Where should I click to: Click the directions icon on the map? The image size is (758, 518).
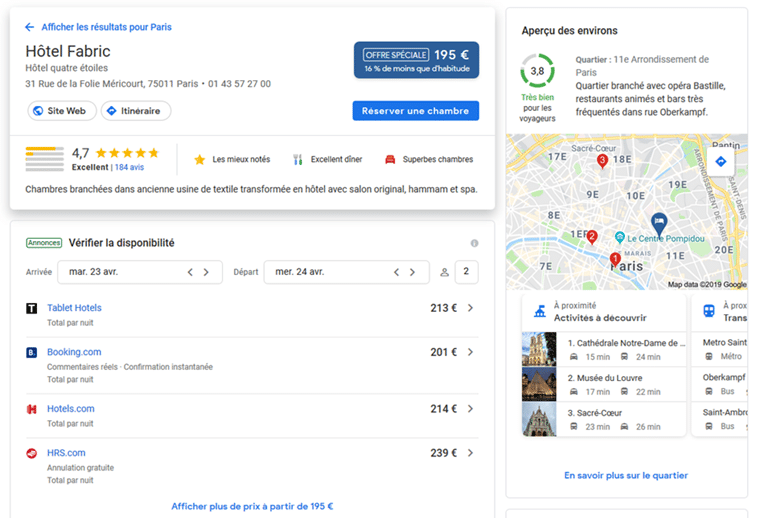tap(720, 161)
